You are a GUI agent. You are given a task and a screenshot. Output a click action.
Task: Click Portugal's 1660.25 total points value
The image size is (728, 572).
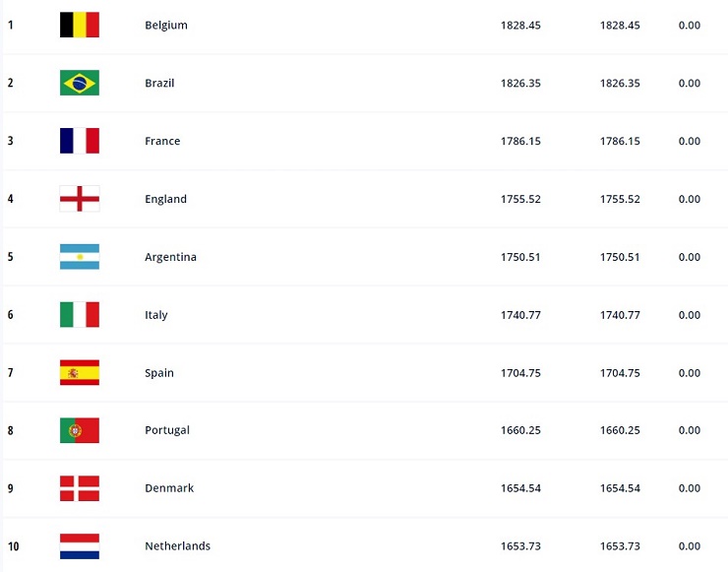[x=520, y=430]
